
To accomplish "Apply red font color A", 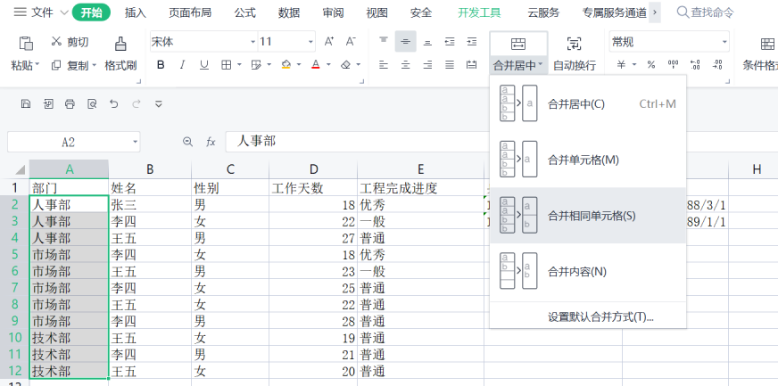I will click(316, 64).
